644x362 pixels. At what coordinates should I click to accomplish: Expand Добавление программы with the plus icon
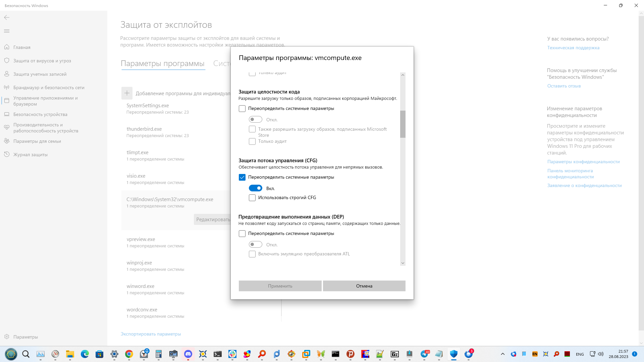point(127,93)
